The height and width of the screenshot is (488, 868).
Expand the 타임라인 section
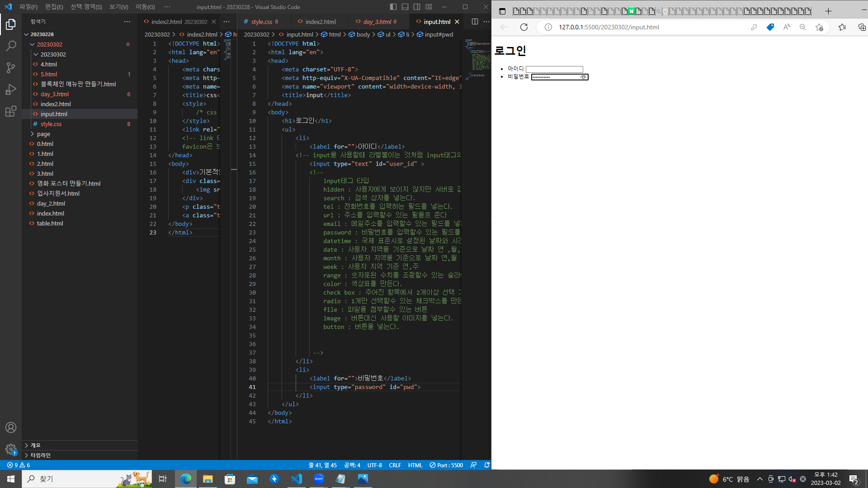point(40,455)
